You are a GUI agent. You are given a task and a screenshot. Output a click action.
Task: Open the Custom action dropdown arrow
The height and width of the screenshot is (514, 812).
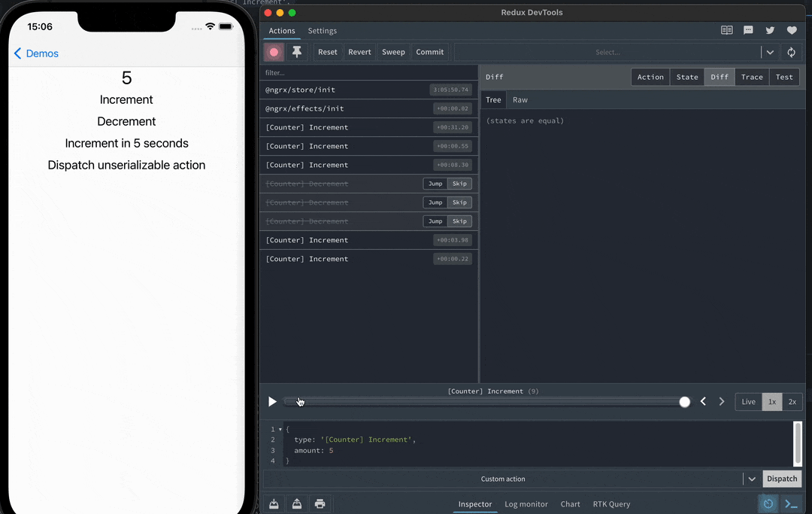click(751, 479)
